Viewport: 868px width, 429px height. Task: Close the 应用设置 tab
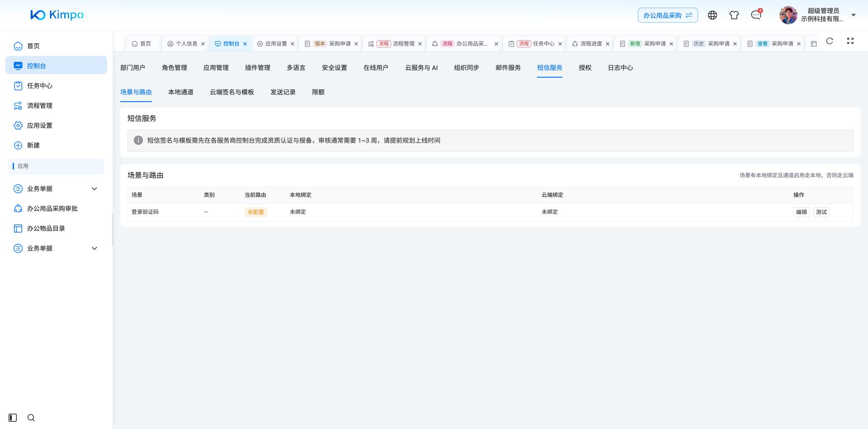pos(292,44)
